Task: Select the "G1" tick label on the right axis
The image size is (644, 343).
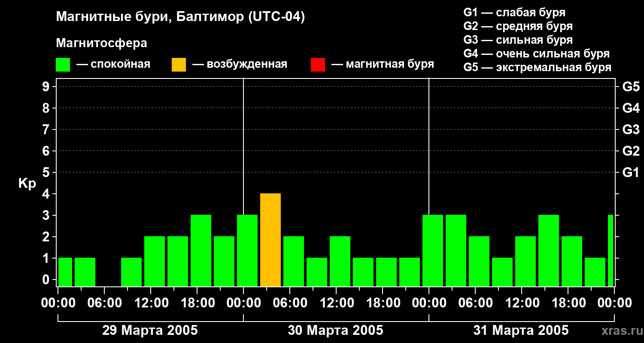Action: click(x=631, y=172)
